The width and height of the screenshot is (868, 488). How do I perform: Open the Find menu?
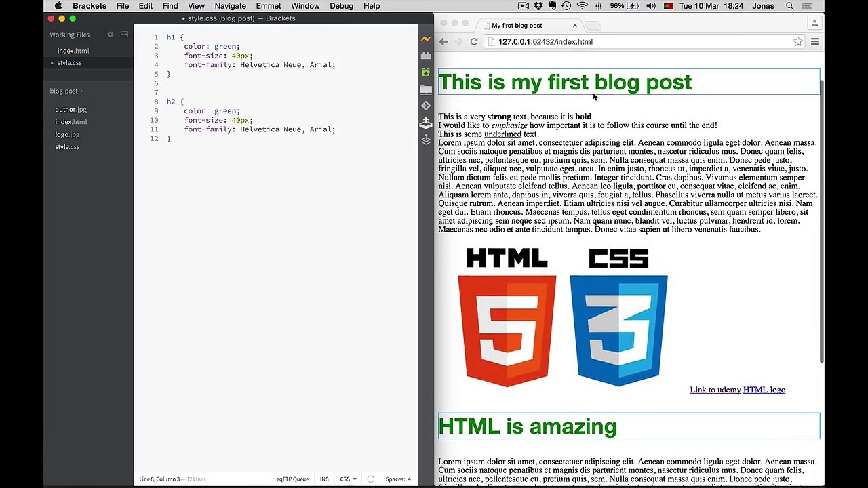click(x=170, y=6)
